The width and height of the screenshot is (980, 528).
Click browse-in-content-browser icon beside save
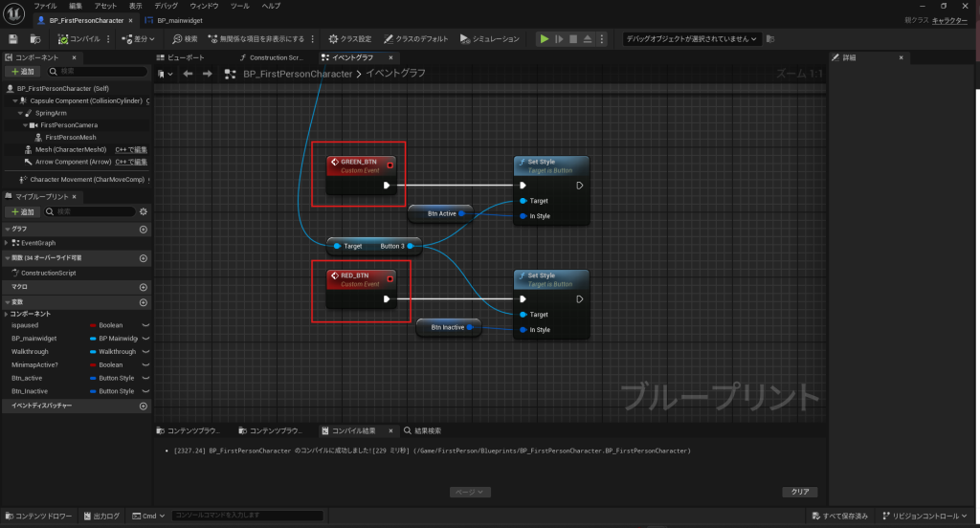pos(35,39)
